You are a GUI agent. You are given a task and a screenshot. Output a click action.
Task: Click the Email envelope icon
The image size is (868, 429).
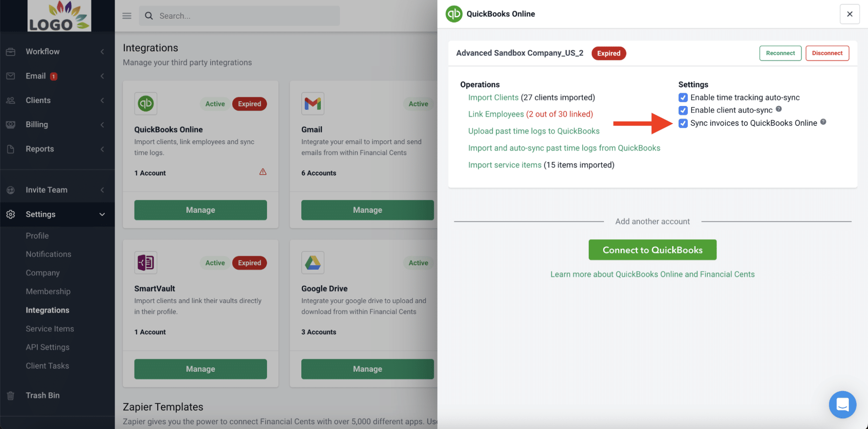11,76
